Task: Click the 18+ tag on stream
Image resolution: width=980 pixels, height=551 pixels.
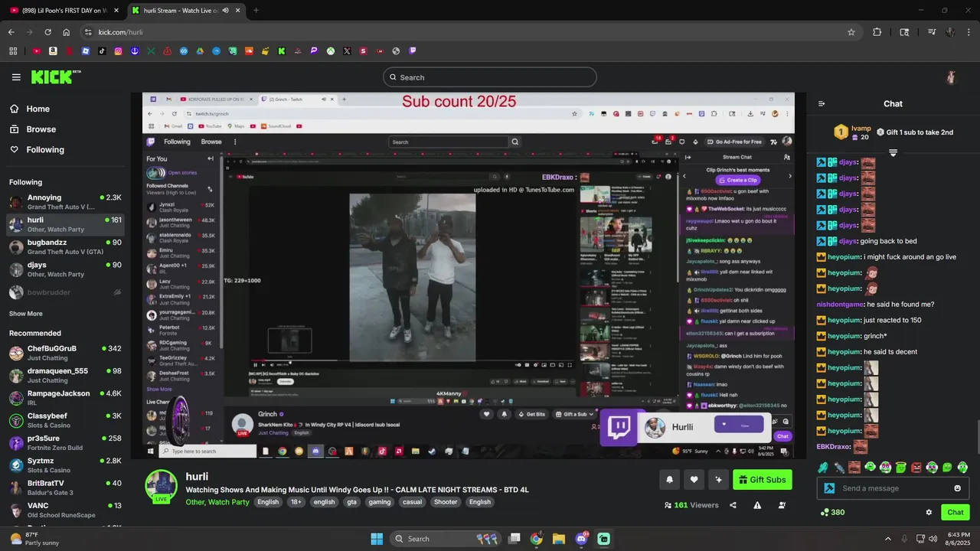Action: click(296, 502)
